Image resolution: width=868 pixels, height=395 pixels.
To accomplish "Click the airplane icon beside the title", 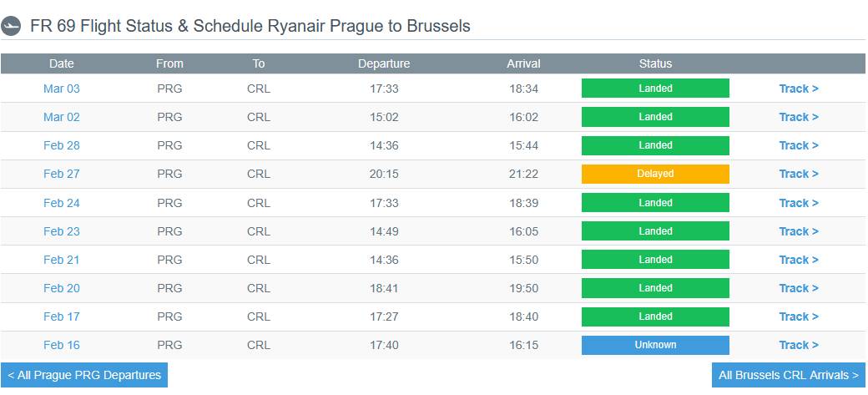I will [x=12, y=26].
